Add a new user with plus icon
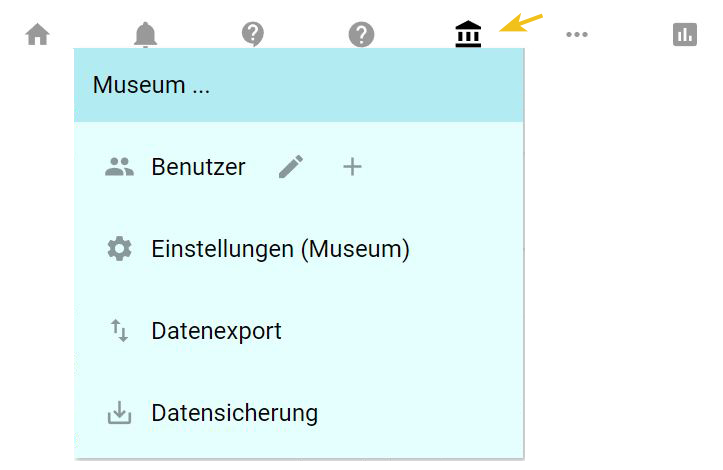The height and width of the screenshot is (470, 723). point(352,167)
